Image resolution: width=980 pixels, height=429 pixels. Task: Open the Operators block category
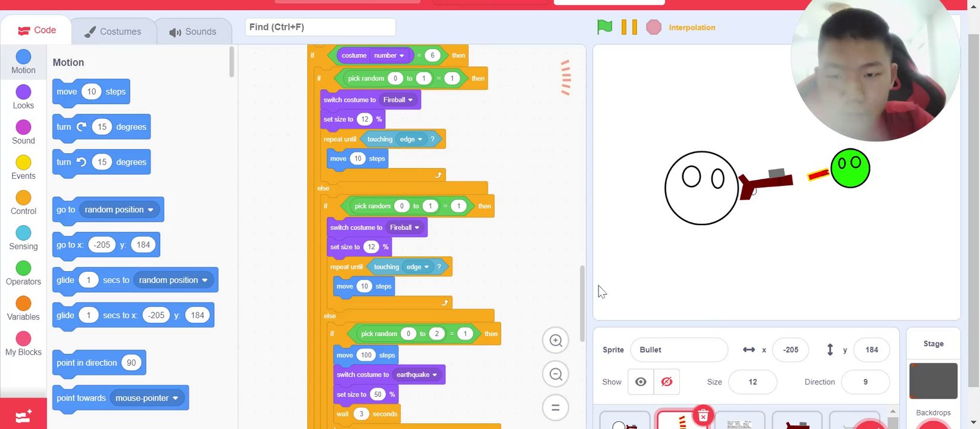tap(23, 273)
